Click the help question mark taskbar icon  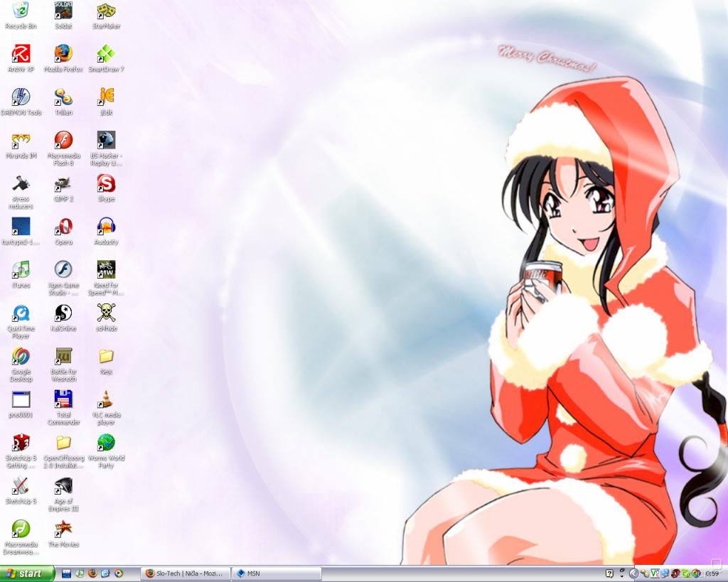[x=609, y=573]
